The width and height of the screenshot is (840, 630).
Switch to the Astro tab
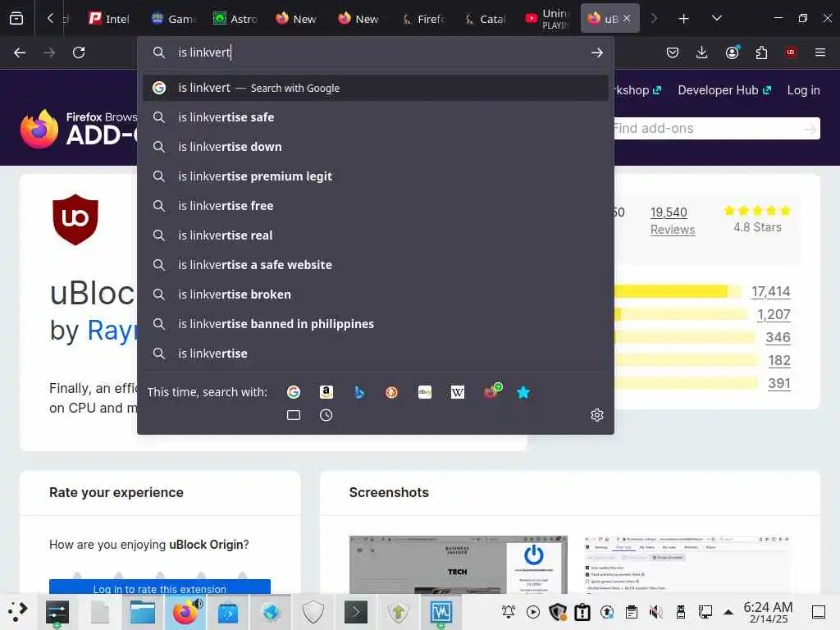tap(235, 19)
